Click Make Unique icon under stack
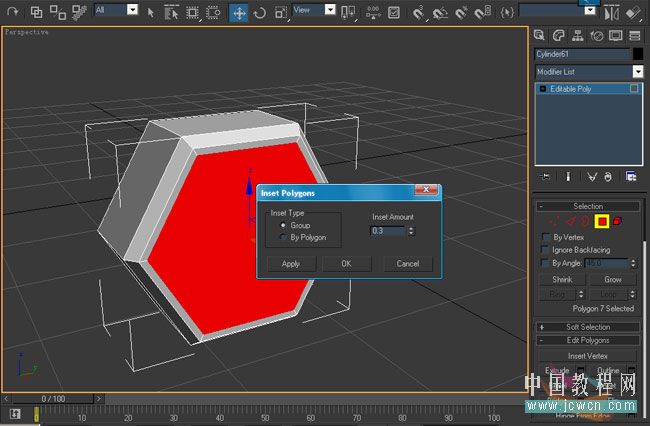The height and width of the screenshot is (426, 650). point(592,177)
